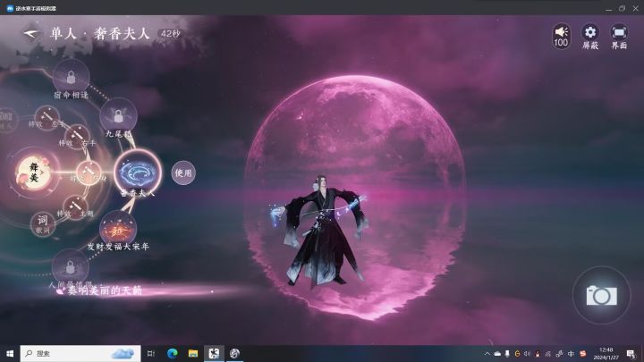Click the OneDrive cloud tray icon

[497, 353]
